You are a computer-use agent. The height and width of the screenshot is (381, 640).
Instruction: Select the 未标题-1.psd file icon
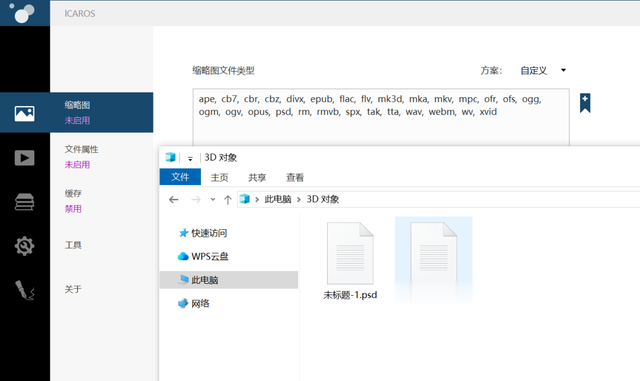(x=350, y=253)
